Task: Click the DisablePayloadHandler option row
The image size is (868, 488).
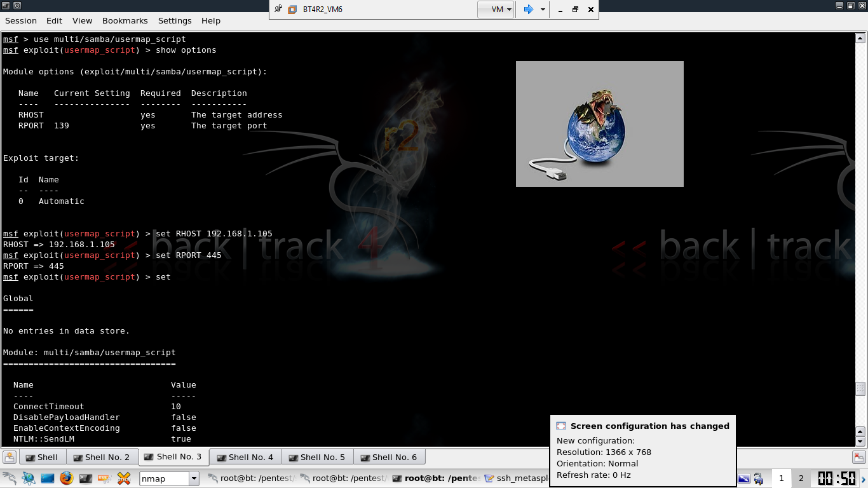Action: point(105,417)
